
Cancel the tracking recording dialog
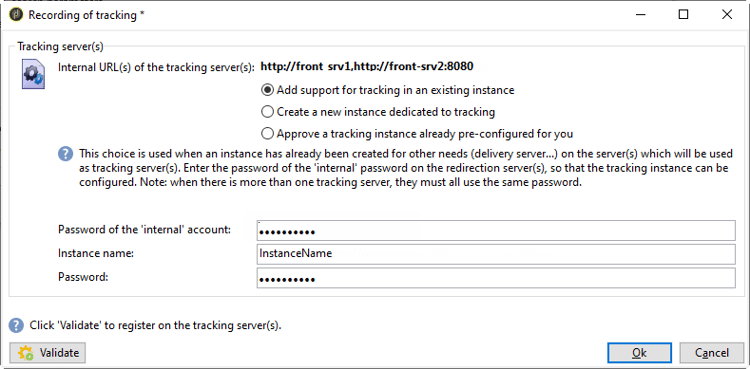(712, 353)
